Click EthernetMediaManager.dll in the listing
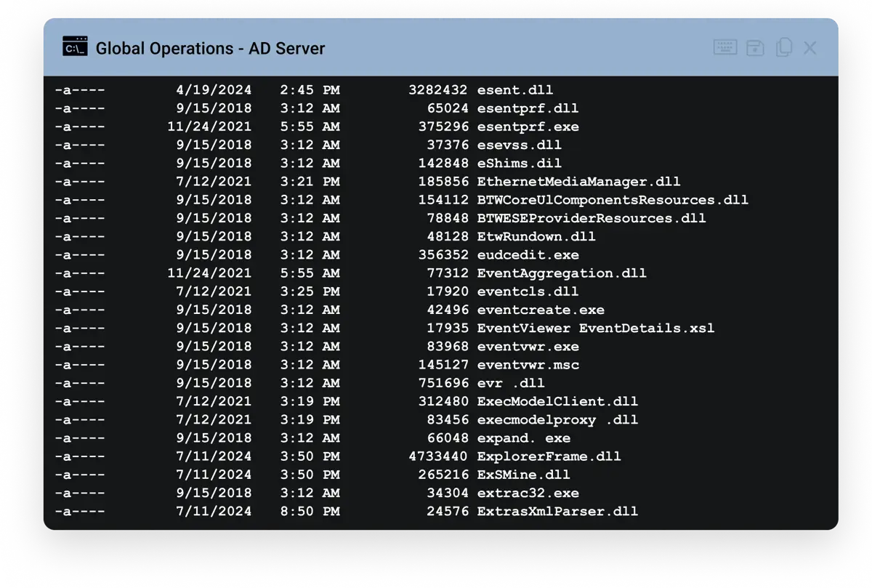Image resolution: width=872 pixels, height=588 pixels. coord(579,182)
